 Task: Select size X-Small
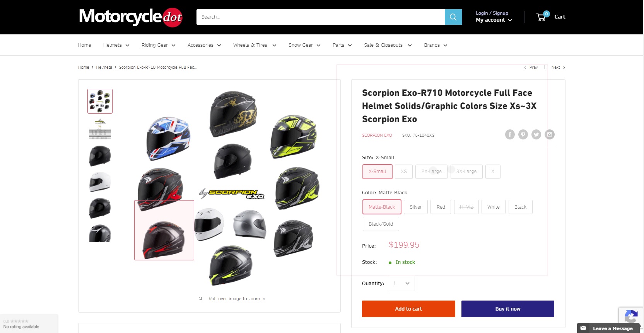[x=378, y=172]
